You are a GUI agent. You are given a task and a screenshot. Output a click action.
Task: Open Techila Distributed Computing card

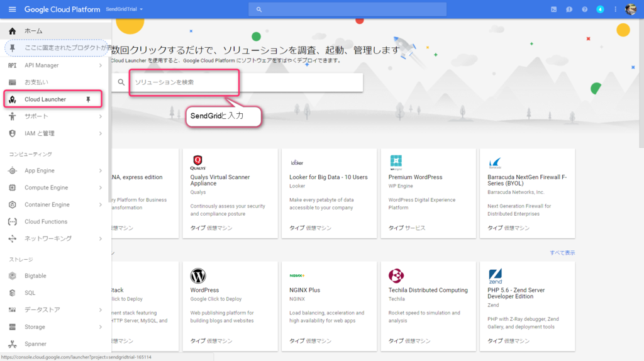[x=428, y=306]
